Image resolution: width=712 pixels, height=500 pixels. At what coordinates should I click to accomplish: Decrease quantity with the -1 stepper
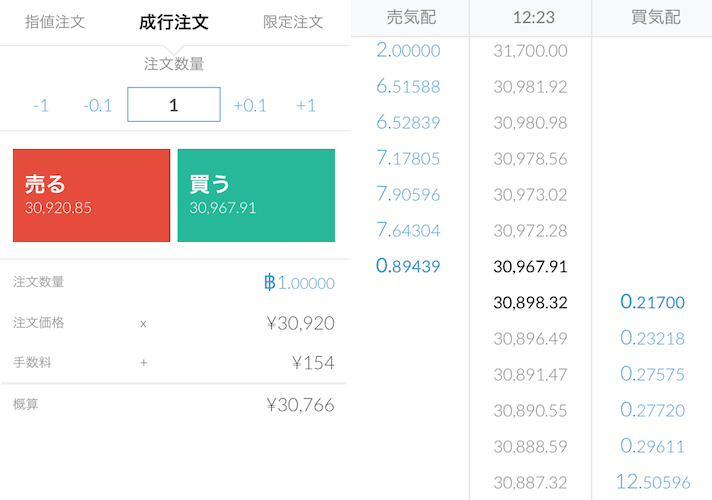tap(41, 105)
